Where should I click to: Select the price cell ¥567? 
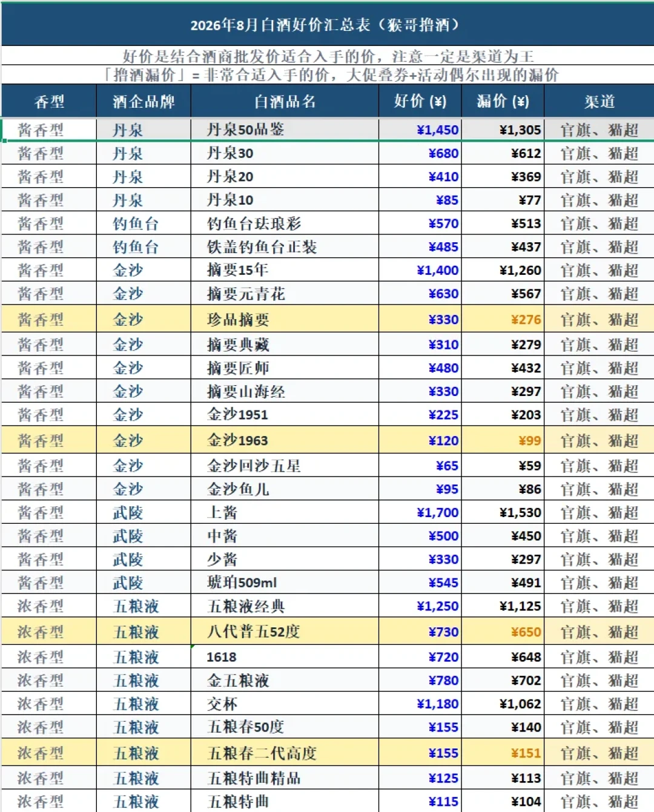(503, 294)
